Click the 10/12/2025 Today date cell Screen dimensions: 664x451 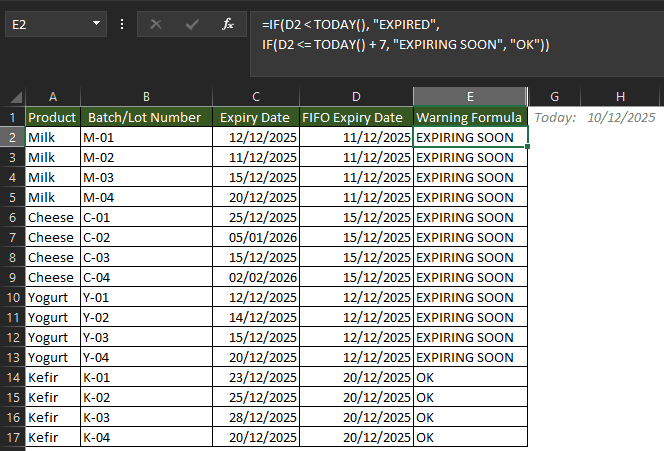click(x=620, y=117)
